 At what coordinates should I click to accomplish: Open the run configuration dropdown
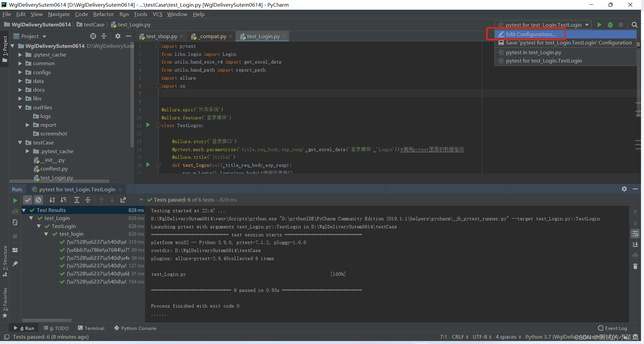[587, 24]
